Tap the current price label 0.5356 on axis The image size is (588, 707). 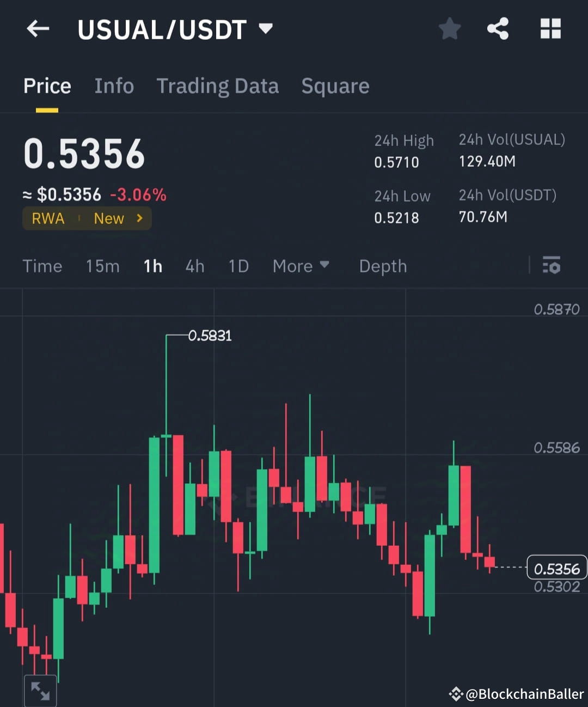556,568
